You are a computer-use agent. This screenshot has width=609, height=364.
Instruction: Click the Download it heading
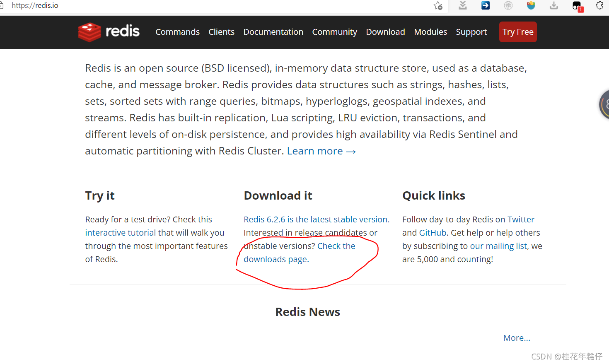click(278, 195)
